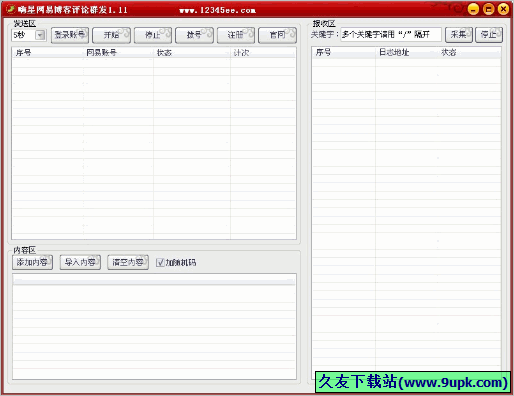The width and height of the screenshot is (514, 396).
Task: Click the 序号 column header in the account list
Action: pos(47,53)
